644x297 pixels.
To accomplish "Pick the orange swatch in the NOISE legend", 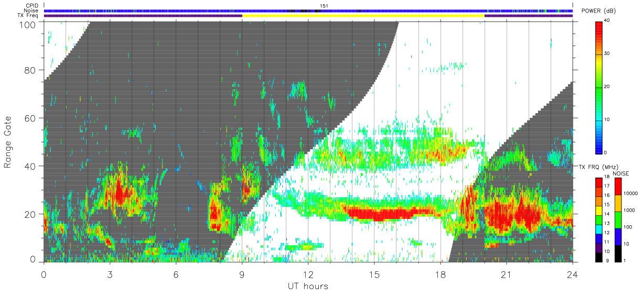I will (617, 203).
